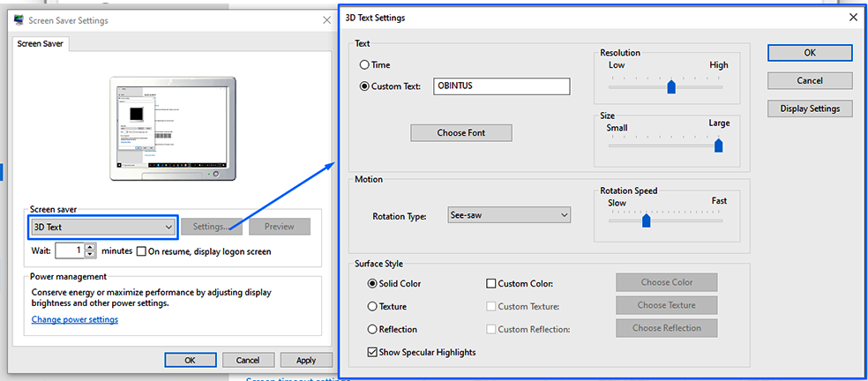Toggle the Custom Texture checkbox
The height and width of the screenshot is (381, 868).
tap(491, 306)
